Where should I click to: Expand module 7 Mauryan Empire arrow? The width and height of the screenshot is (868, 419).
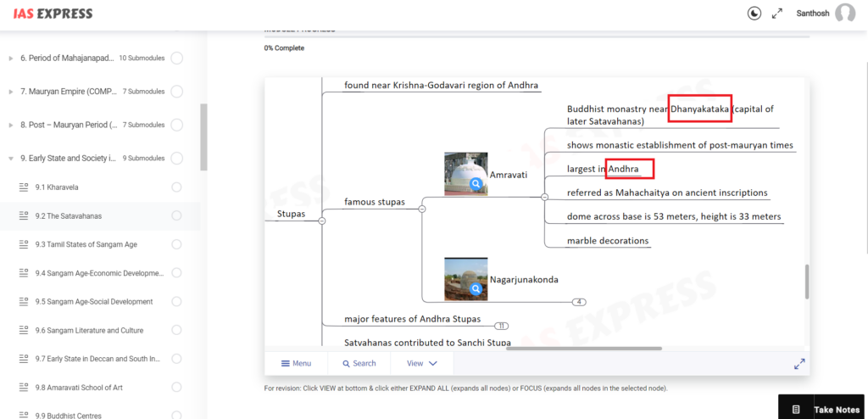click(x=11, y=92)
